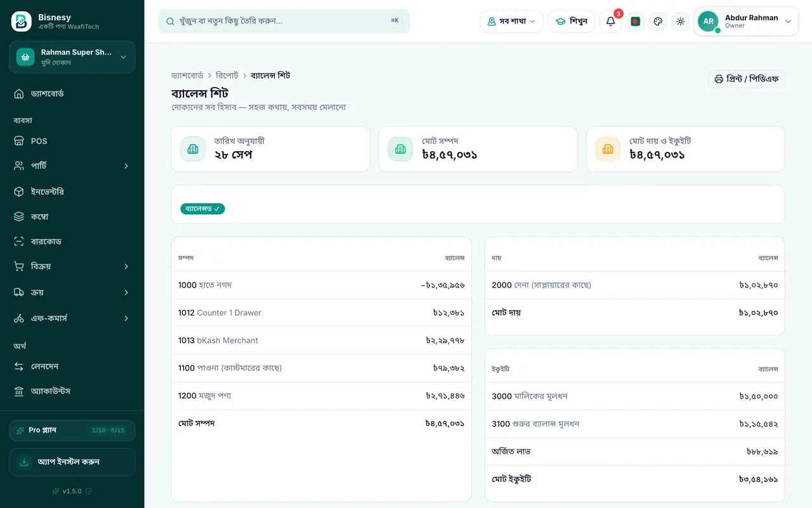812x508 pixels.
Task: Click the Bisnesy logo icon
Action: [x=22, y=22]
